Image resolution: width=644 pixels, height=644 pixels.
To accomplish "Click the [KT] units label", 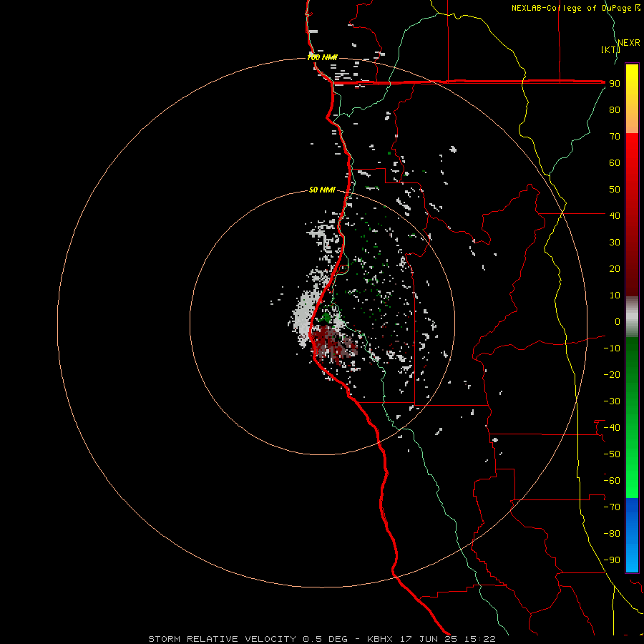I will point(610,49).
